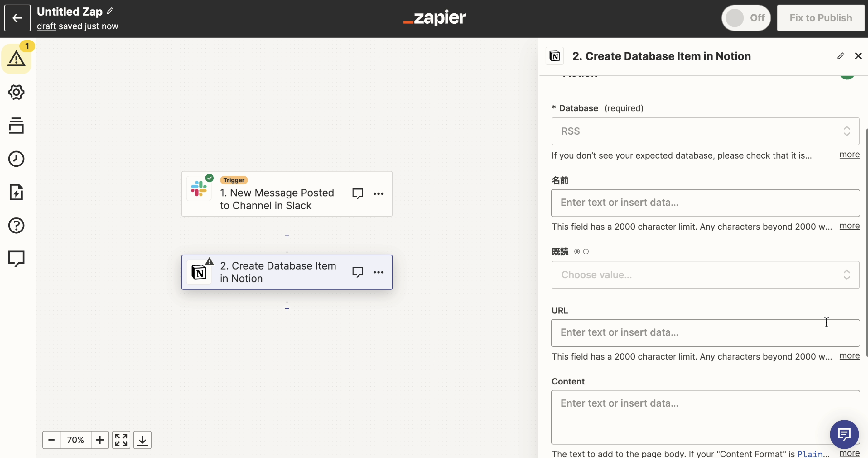868x458 pixels.
Task: Open the warning issues panel icon
Action: [x=16, y=59]
